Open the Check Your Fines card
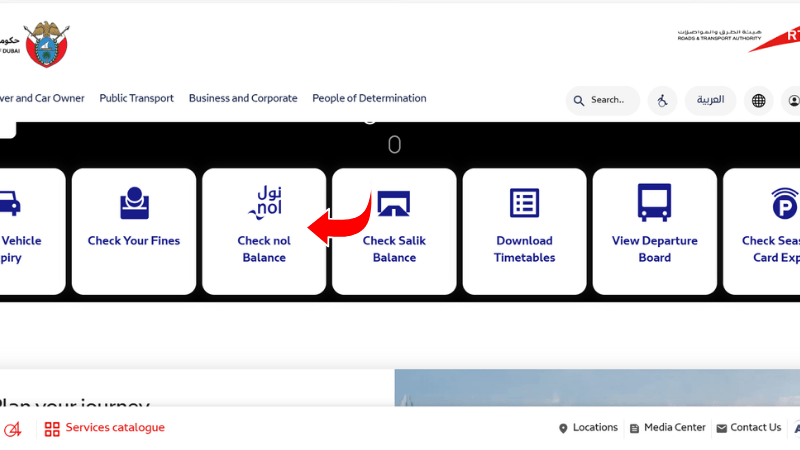 point(134,231)
